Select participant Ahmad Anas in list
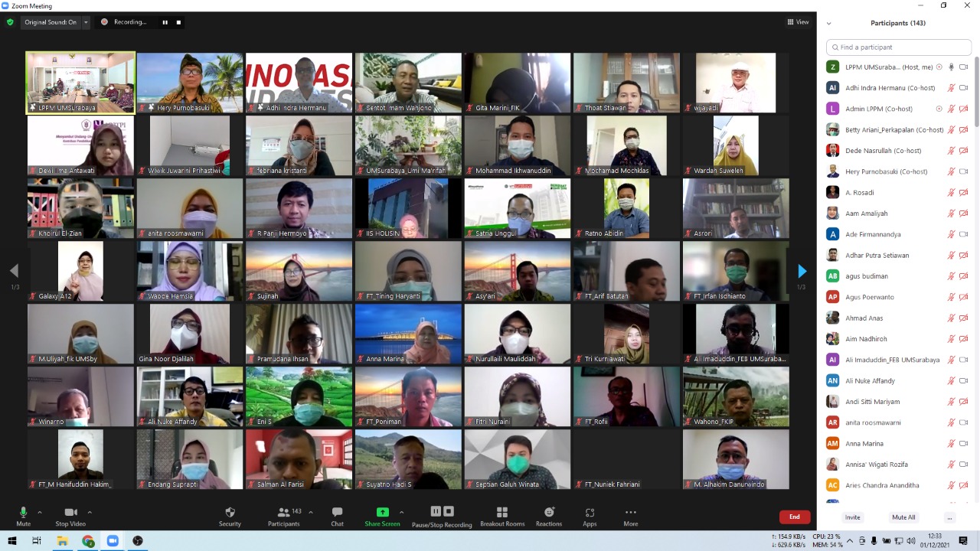The image size is (980, 551). point(897,318)
